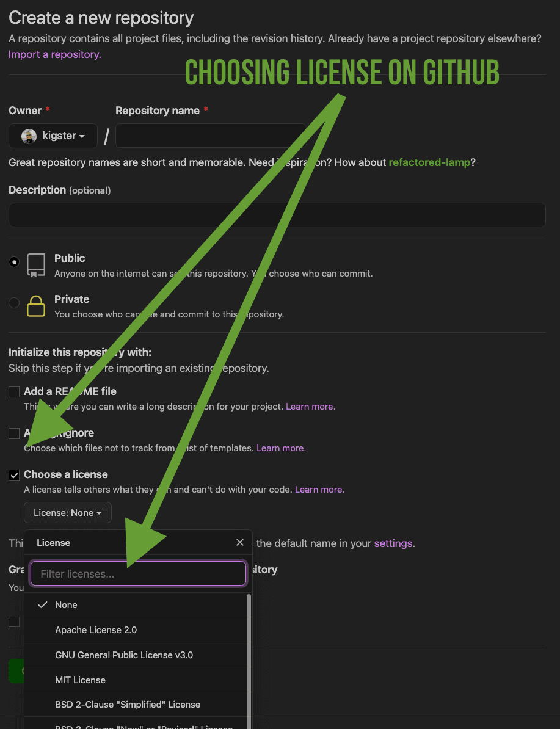Enable the Add a README file checkbox
This screenshot has height=729, width=560.
(x=14, y=392)
